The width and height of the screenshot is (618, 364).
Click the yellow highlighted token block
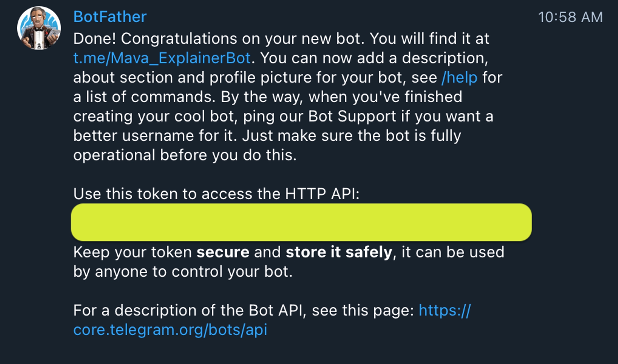point(301,222)
